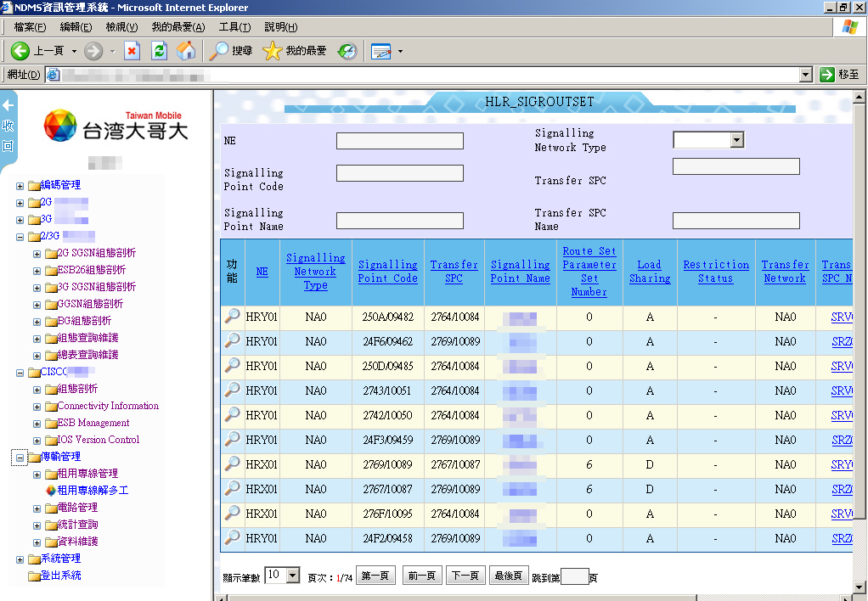This screenshot has height=601, width=868.
Task: Open the 我的最愛 menu in menu bar
Action: (178, 27)
